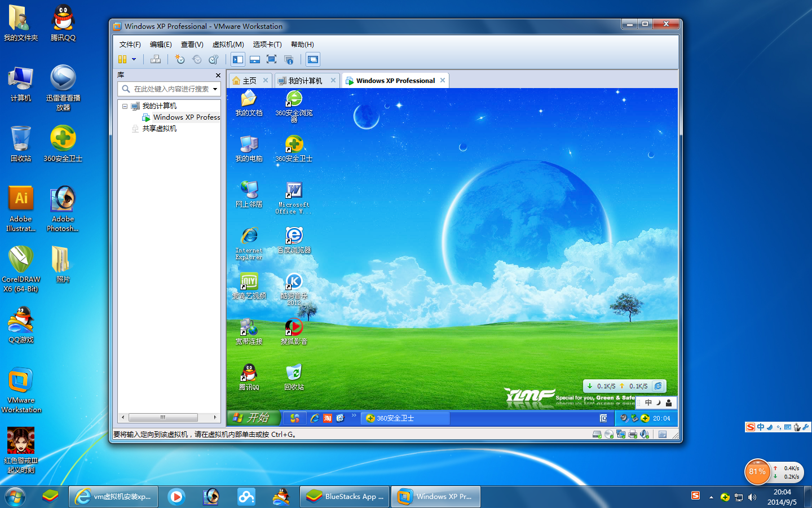This screenshot has width=812, height=508.
Task: Open the power options dropdown arrow beside pause
Action: point(134,59)
